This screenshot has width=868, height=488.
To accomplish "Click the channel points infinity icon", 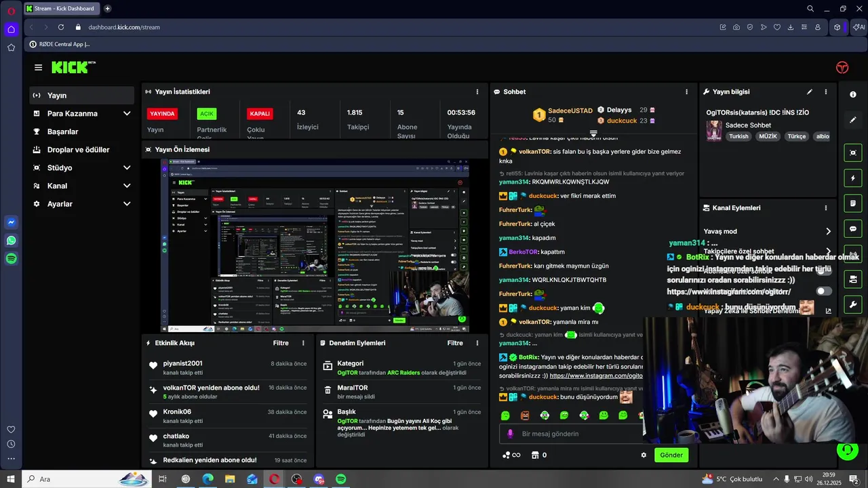I will point(512,455).
